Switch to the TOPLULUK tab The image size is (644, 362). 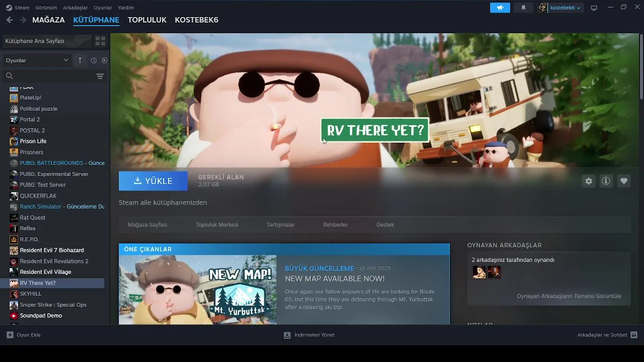coord(147,20)
